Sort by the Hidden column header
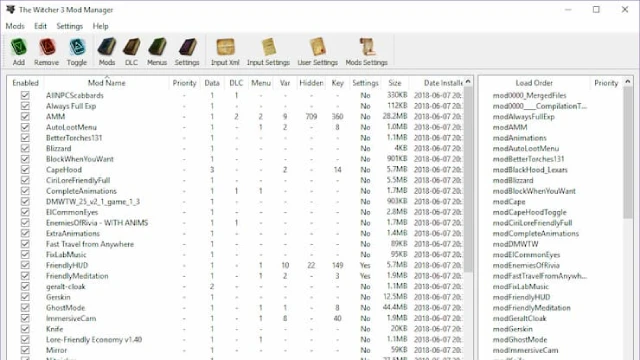This screenshot has height=360, width=640. 311,83
